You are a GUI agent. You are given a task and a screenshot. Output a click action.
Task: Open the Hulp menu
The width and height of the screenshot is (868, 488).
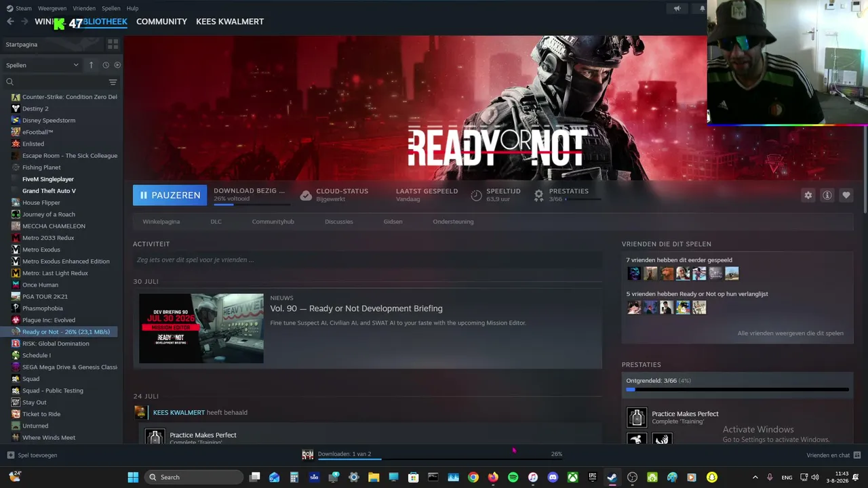(x=132, y=8)
